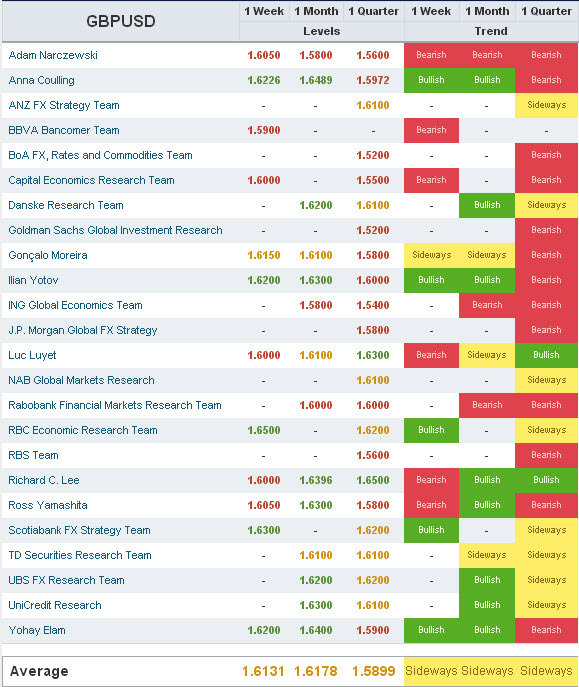579x687 pixels.
Task: Open UniCredit Research link
Action: (55, 605)
